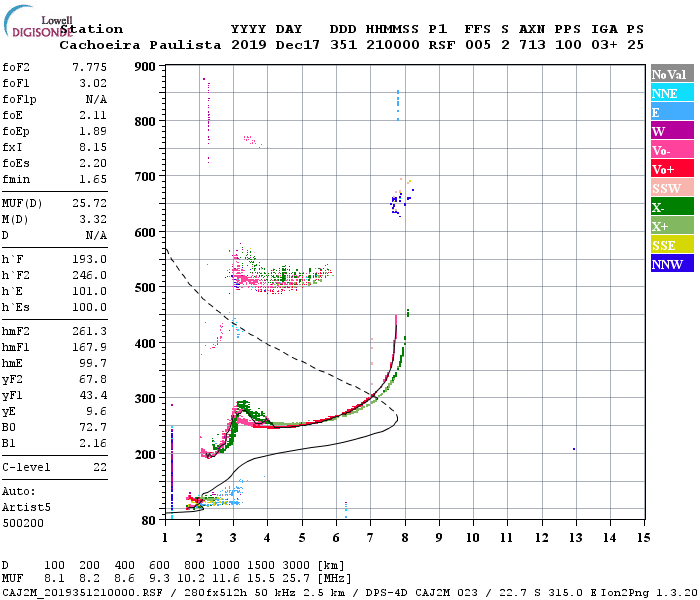Click the hmF1 value 167.9
The image size is (700, 600).
point(89,347)
